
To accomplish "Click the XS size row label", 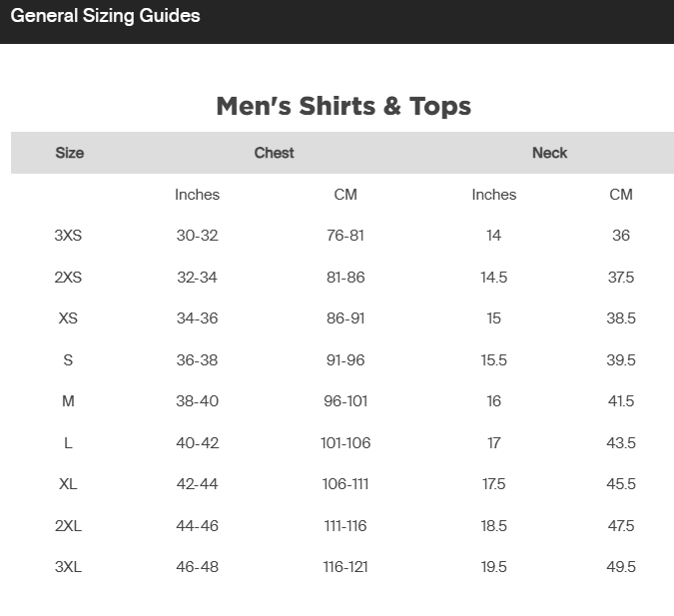I will (x=68, y=318).
